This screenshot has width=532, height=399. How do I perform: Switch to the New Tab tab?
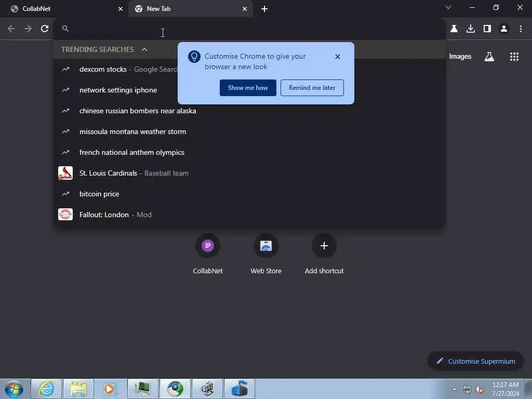[190, 9]
